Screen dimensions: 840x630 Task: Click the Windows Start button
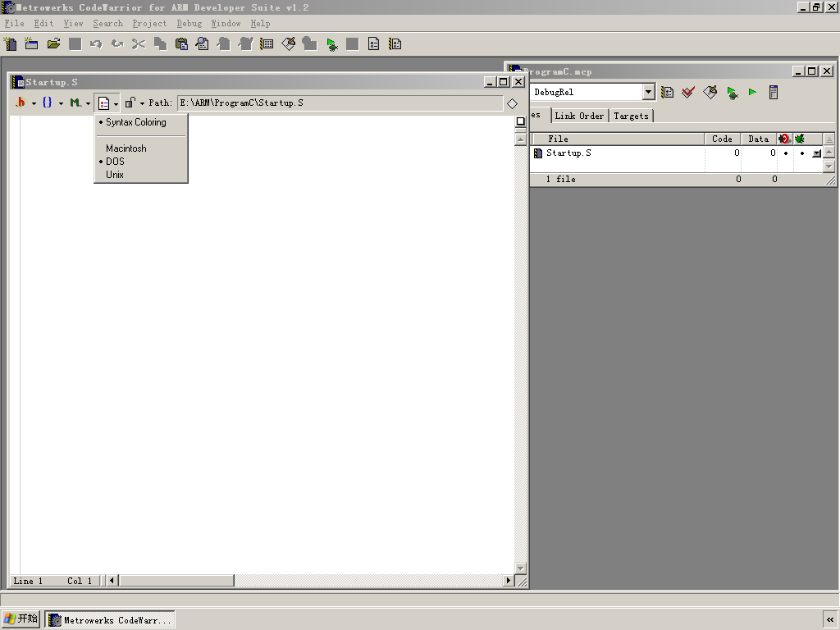point(21,619)
